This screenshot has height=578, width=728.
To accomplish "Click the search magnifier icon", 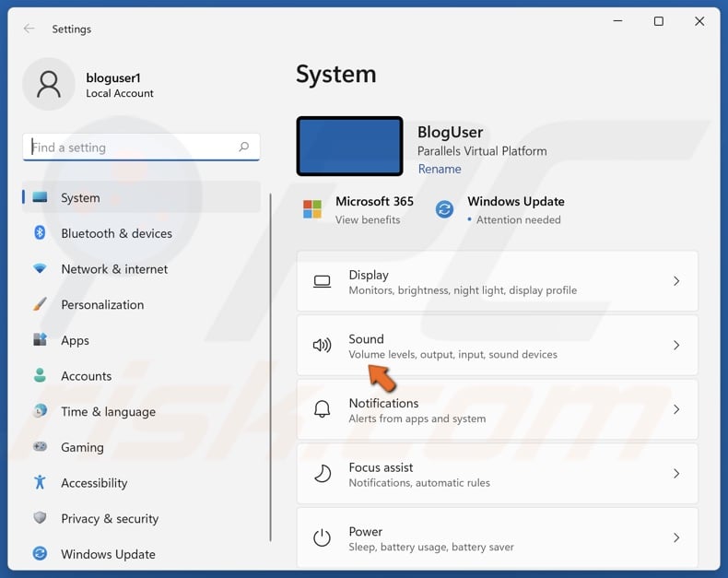I will point(244,147).
